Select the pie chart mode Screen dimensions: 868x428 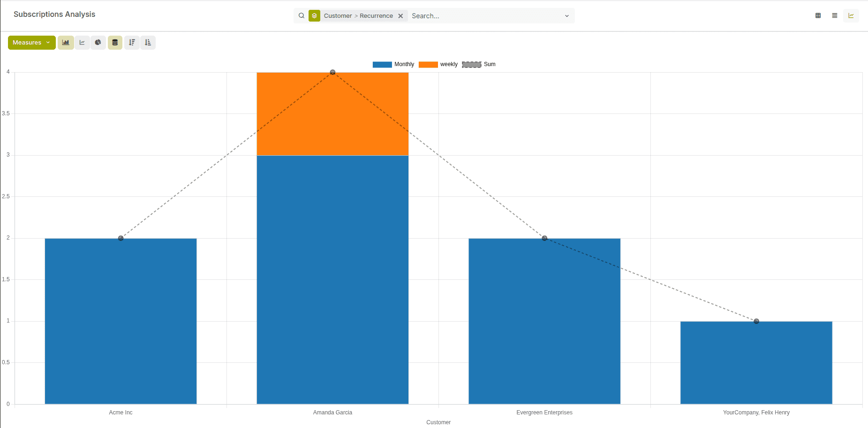click(x=98, y=43)
